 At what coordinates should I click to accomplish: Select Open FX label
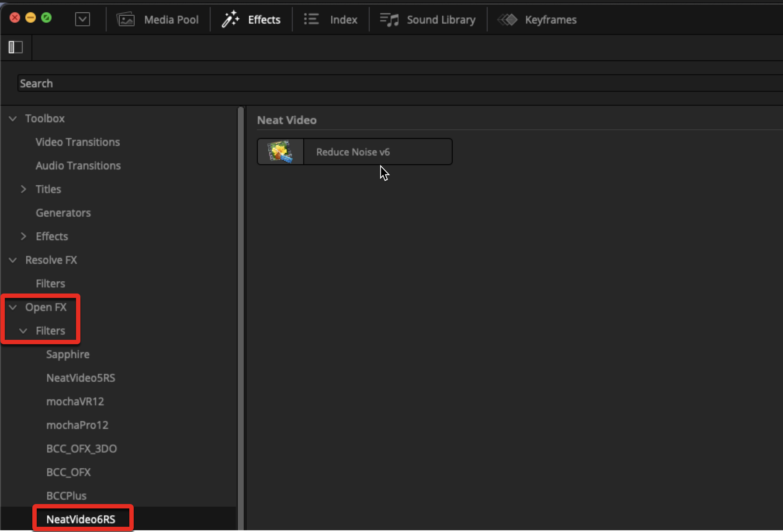click(x=46, y=307)
